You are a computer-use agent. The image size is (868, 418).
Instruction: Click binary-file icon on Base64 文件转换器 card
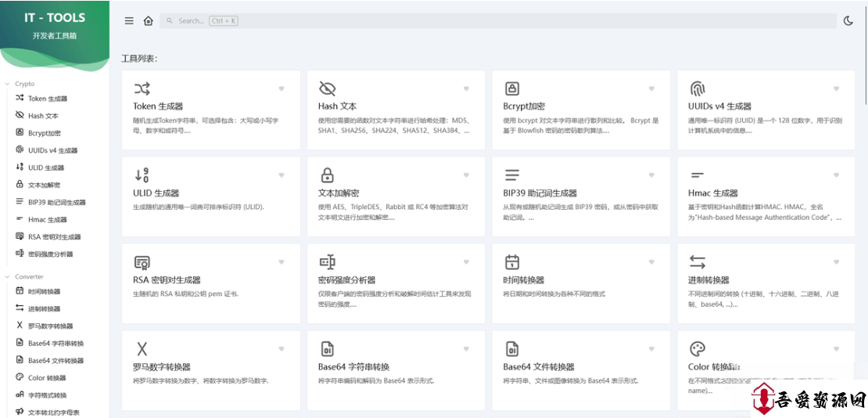(512, 348)
